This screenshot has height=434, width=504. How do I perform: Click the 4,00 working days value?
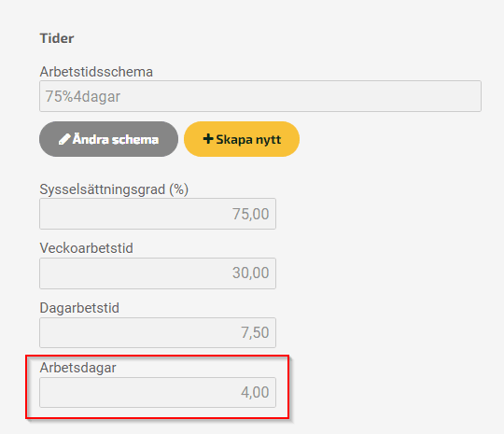pos(255,393)
